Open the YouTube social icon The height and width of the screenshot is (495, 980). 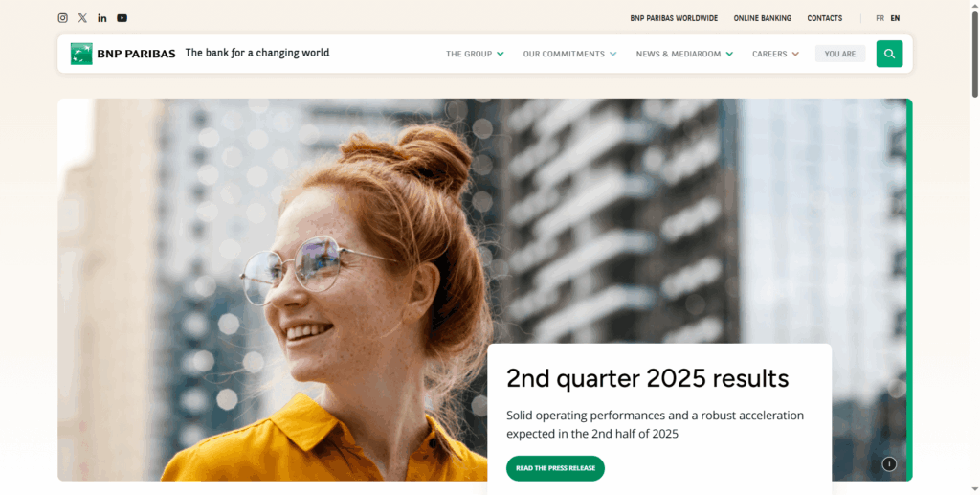[122, 18]
